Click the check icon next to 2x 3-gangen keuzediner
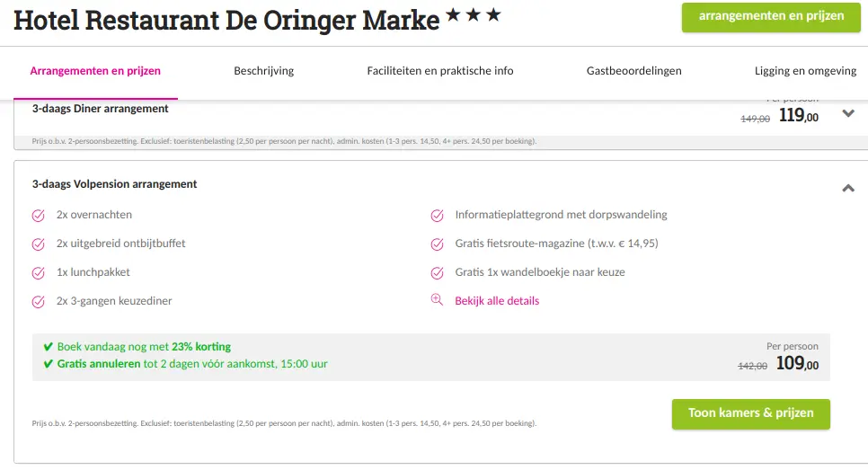Viewport: 868px width, 470px height. point(39,302)
